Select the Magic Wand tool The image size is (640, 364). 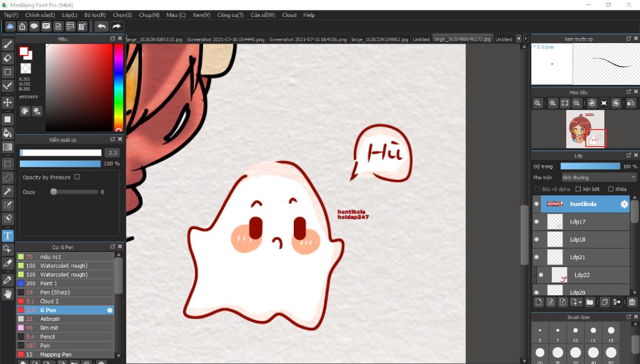pyautogui.click(x=7, y=191)
